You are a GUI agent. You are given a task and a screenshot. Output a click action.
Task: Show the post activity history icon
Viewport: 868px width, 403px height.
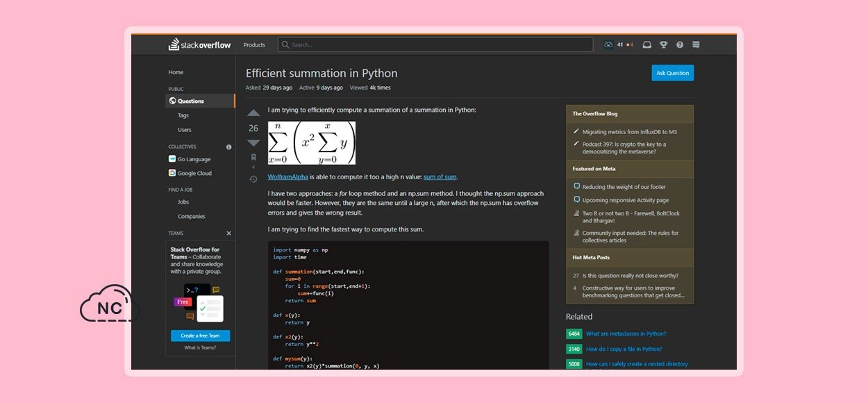tap(253, 179)
